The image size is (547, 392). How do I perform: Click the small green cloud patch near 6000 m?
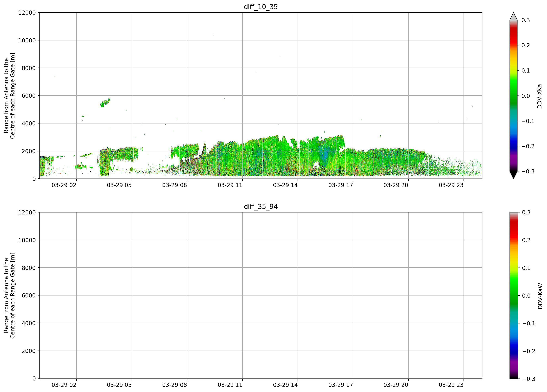pos(105,103)
